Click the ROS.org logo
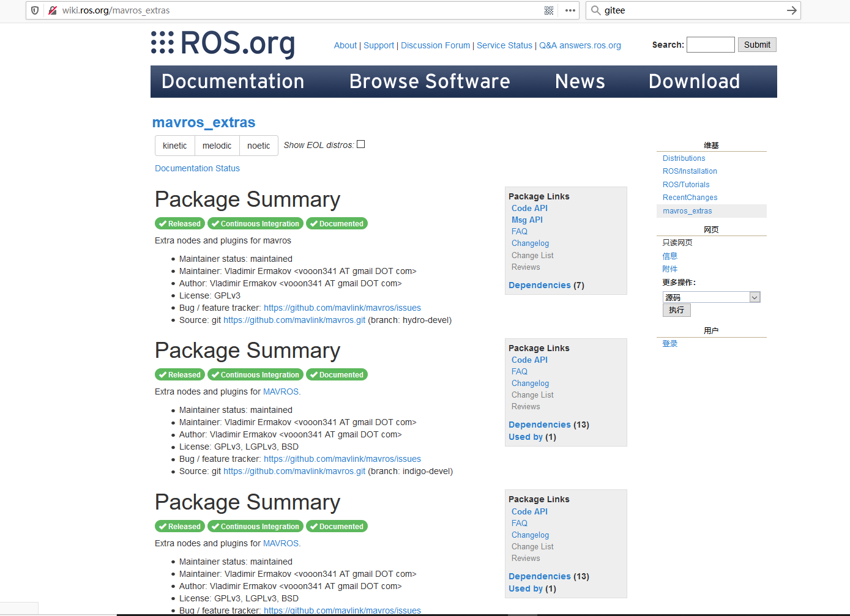850x616 pixels. point(223,43)
